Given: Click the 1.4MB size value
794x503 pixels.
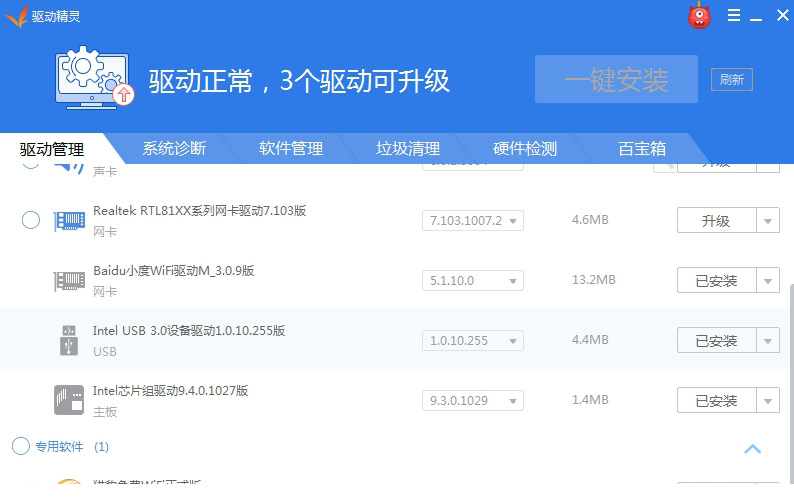Looking at the screenshot, I should pos(590,400).
